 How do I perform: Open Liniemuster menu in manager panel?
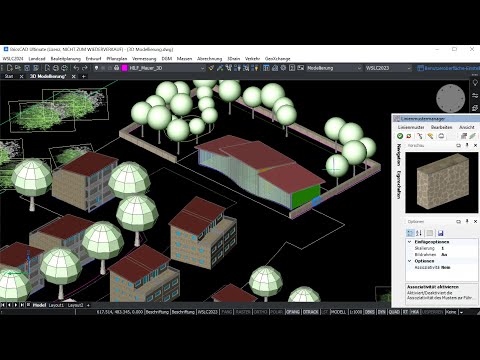click(x=411, y=127)
